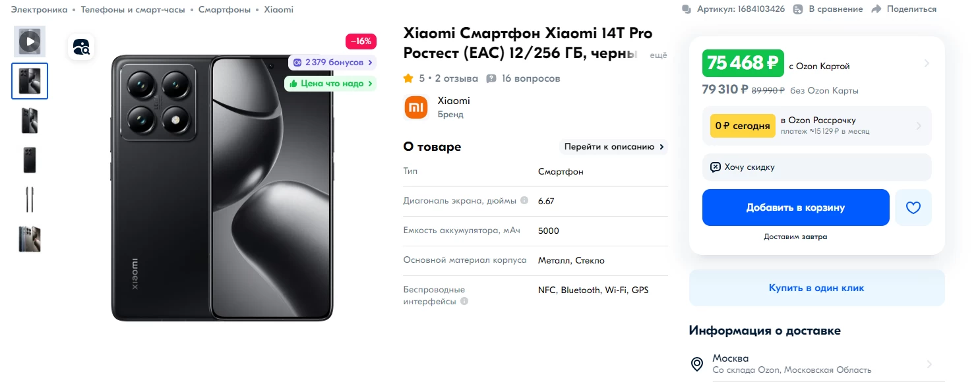This screenshot has height=384, width=980.
Task: Add to cart with Добавить в корзину
Action: (x=795, y=207)
